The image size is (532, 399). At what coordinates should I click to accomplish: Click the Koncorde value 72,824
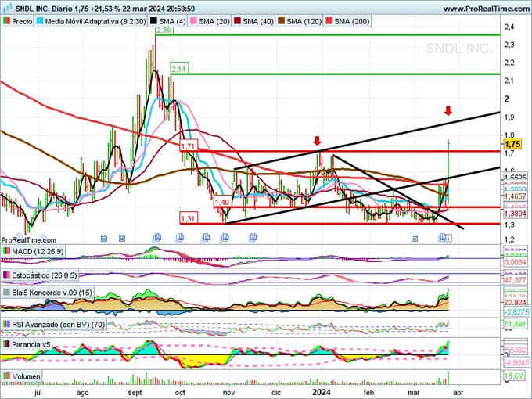(515, 302)
